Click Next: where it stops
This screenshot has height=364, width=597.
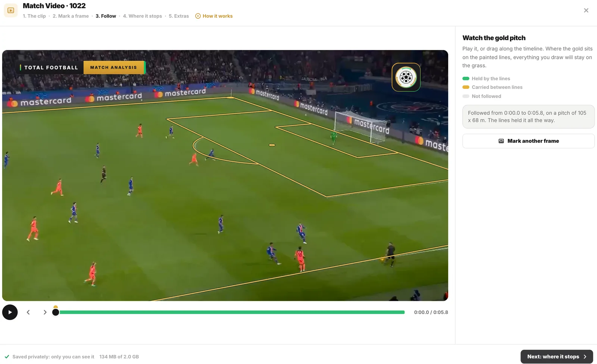557,357
